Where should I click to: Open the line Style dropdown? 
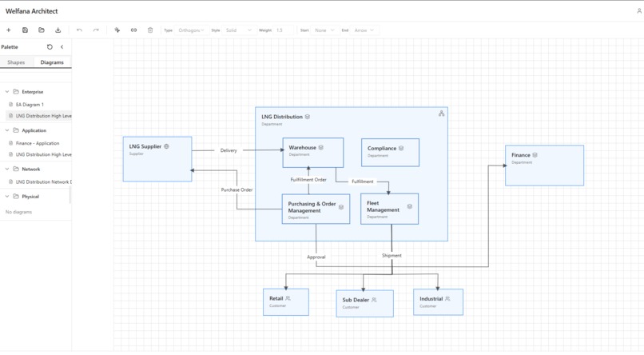238,30
